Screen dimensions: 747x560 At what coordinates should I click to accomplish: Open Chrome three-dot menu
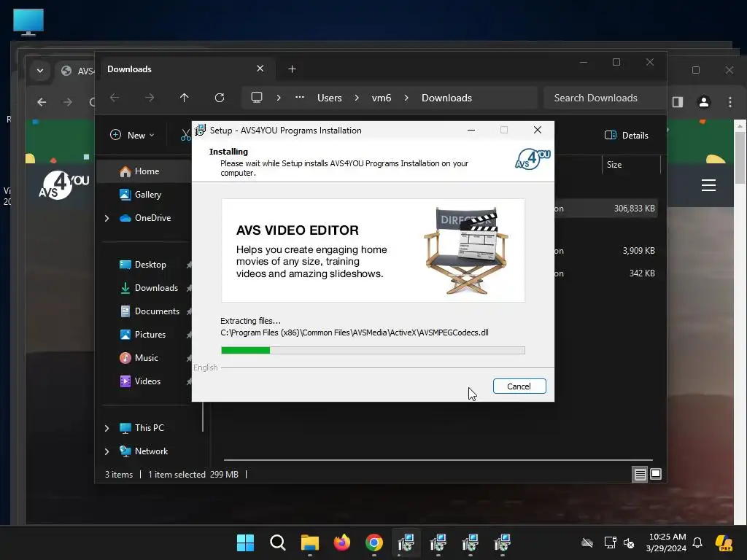[x=729, y=102]
